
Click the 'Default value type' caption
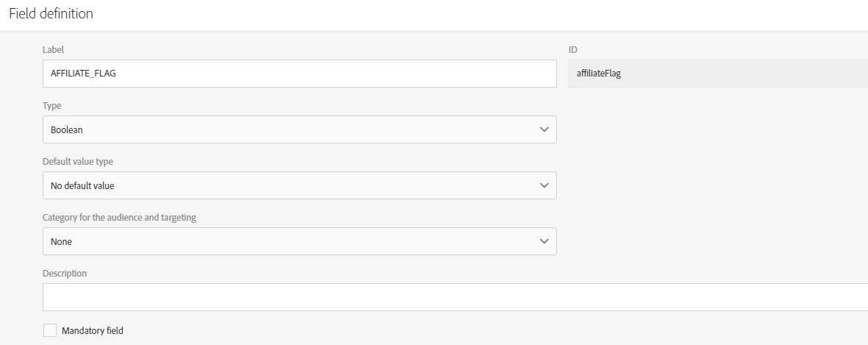pos(77,161)
